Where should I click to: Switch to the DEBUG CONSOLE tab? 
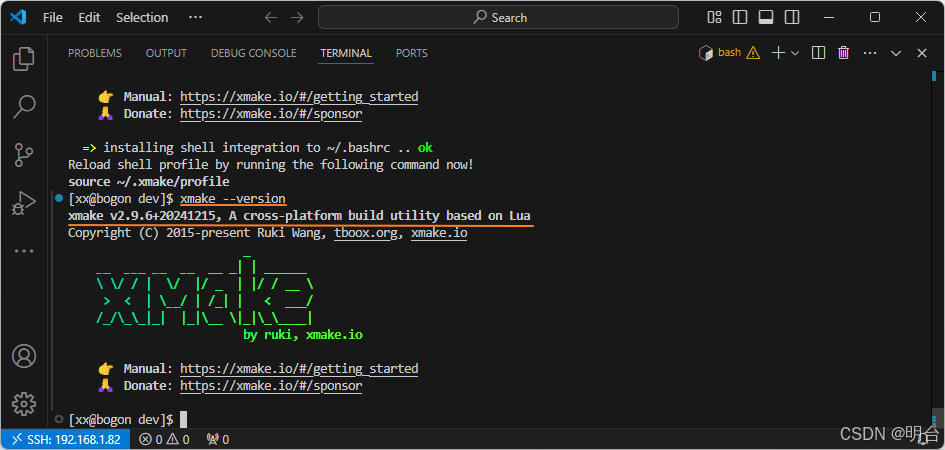pyautogui.click(x=254, y=53)
